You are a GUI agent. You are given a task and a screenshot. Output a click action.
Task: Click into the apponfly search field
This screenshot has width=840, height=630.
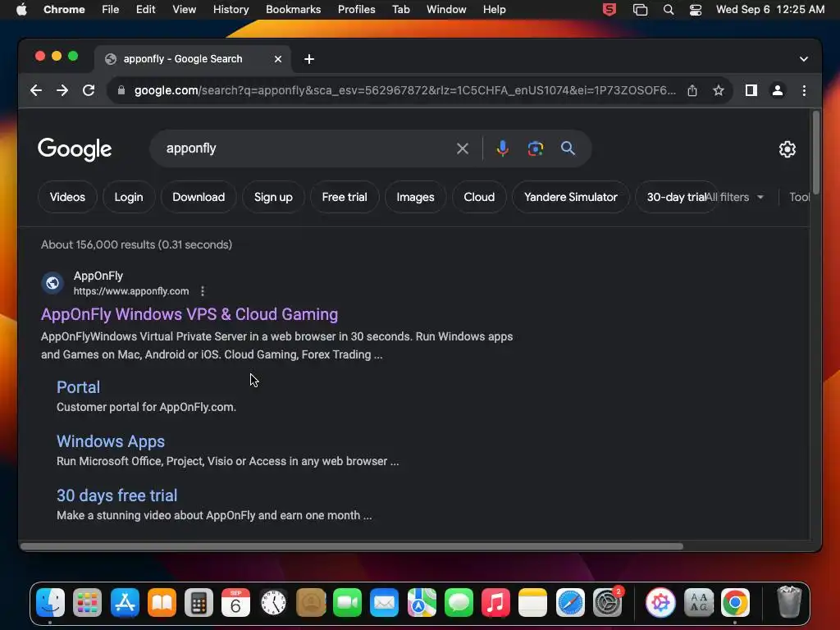305,148
